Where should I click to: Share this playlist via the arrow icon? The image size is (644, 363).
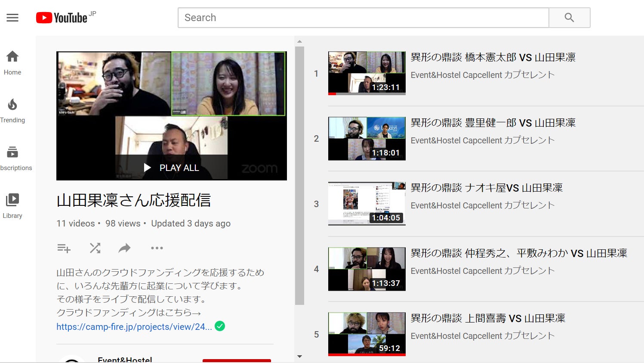[125, 248]
